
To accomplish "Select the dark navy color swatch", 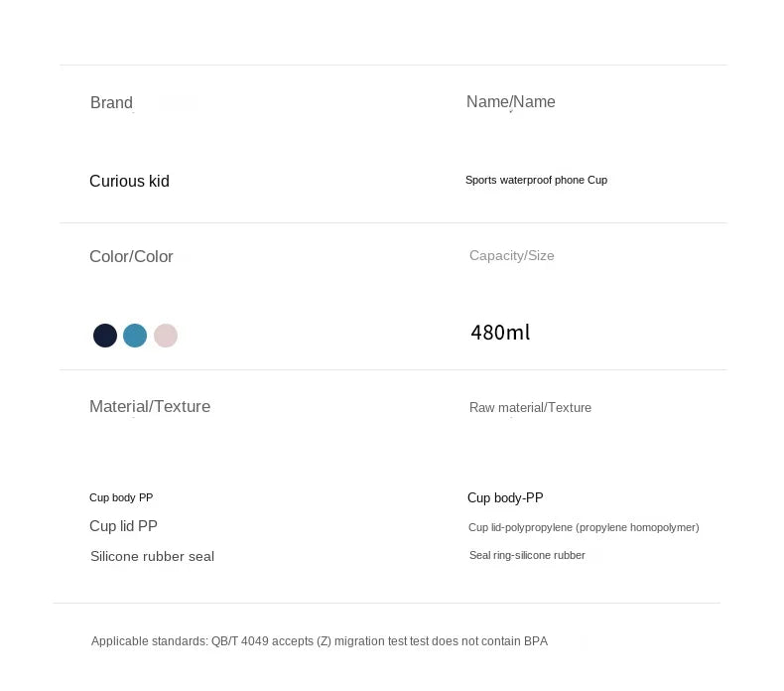I will 105,336.
